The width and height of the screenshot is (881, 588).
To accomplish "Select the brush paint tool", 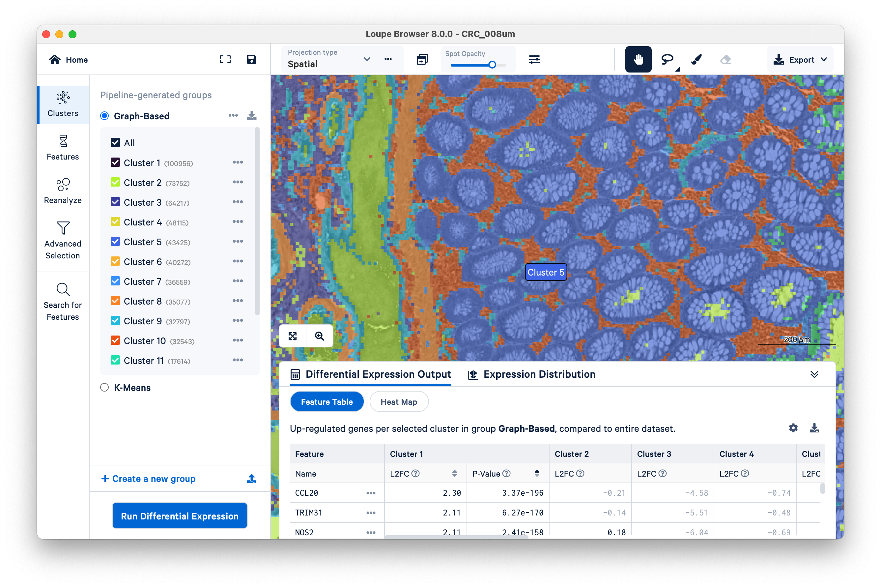I will (x=696, y=59).
